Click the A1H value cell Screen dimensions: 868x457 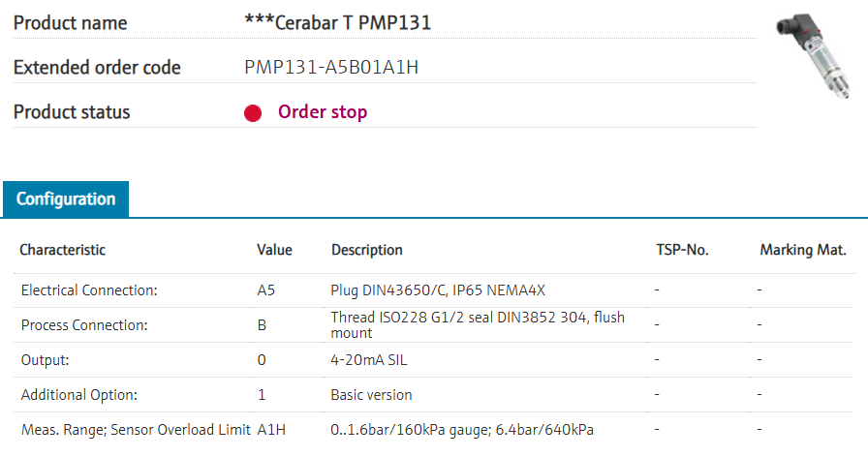point(271,429)
